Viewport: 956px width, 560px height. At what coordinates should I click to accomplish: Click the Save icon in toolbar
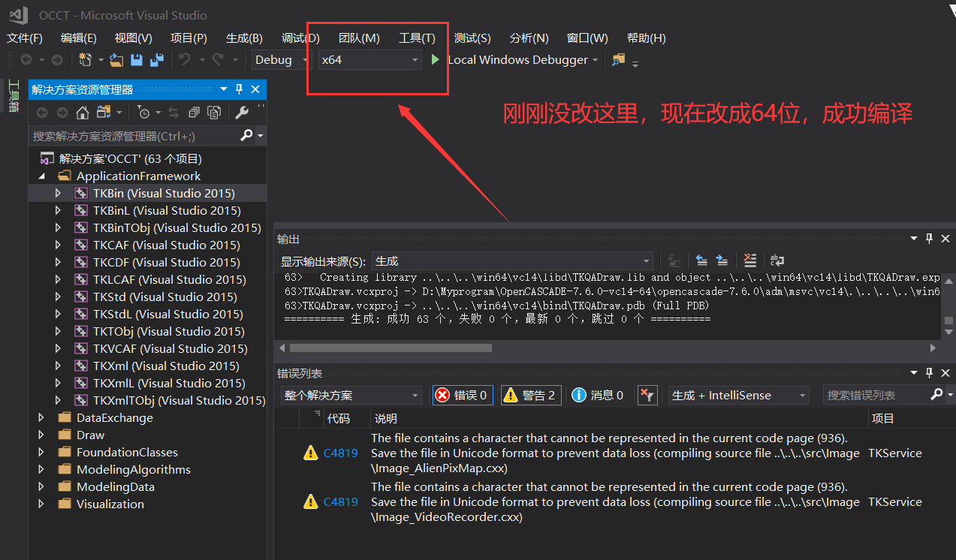click(x=137, y=60)
